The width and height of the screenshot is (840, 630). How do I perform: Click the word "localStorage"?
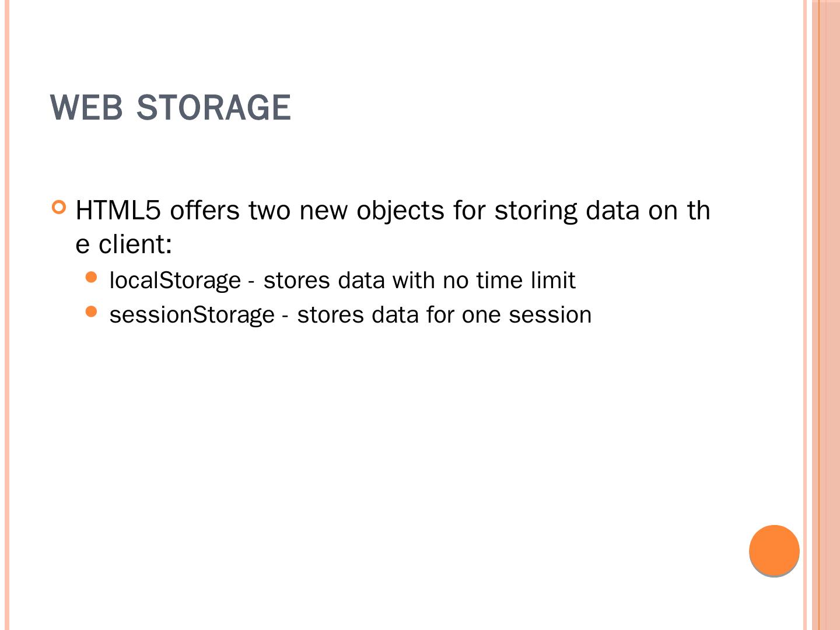175,281
